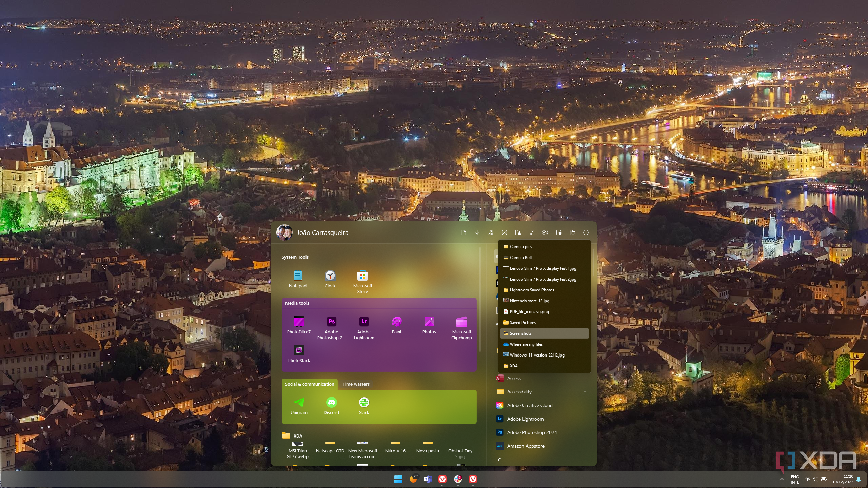The image size is (868, 488).
Task: Open Adobe Lightroom in Media tools group
Action: click(x=364, y=328)
